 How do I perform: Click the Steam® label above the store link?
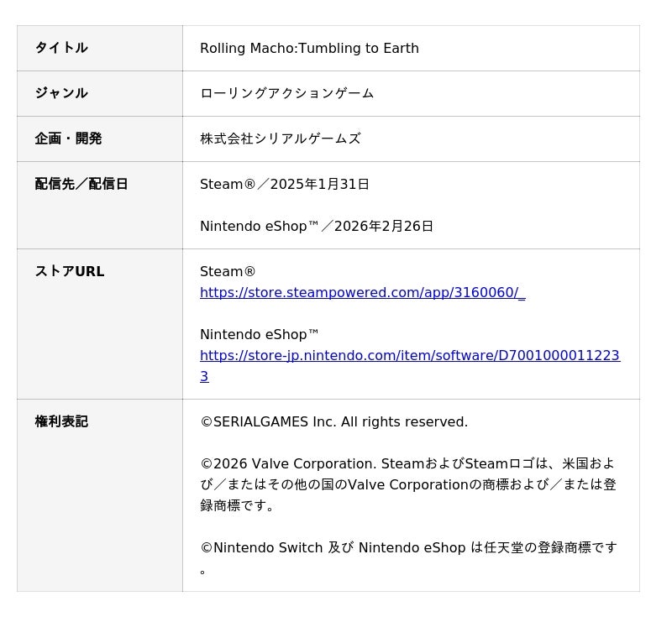pos(228,271)
